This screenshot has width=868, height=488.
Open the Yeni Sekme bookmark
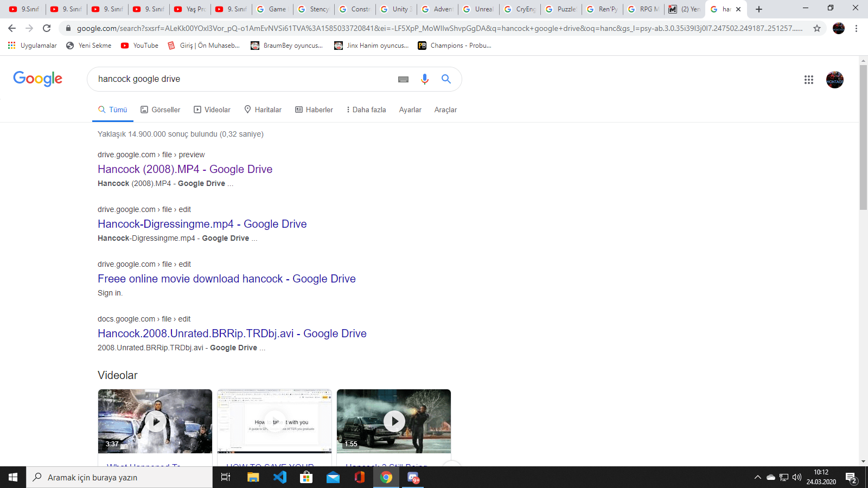pos(89,46)
